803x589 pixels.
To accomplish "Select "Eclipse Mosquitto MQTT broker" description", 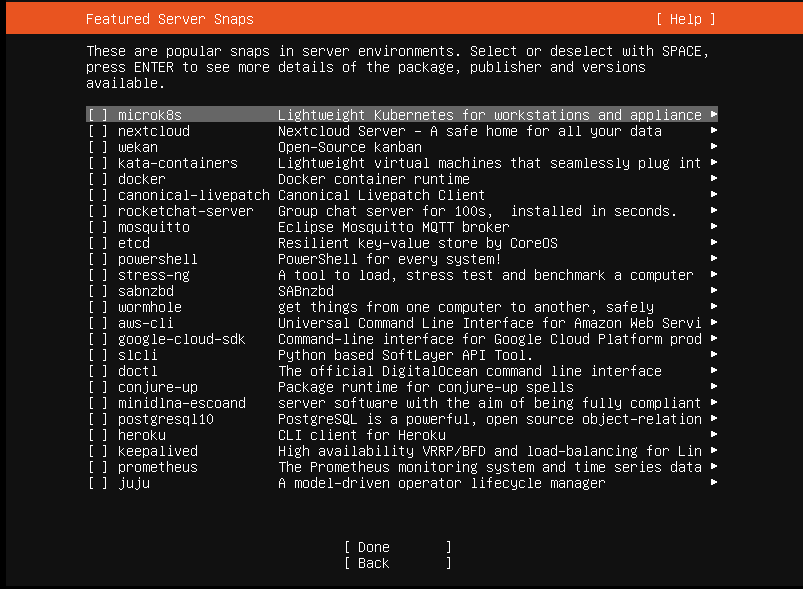I will pos(394,227).
